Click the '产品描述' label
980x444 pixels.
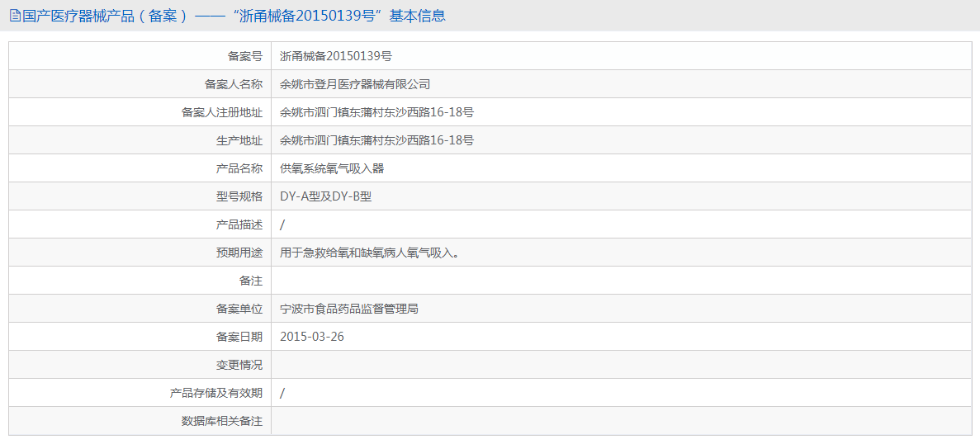pyautogui.click(x=239, y=224)
